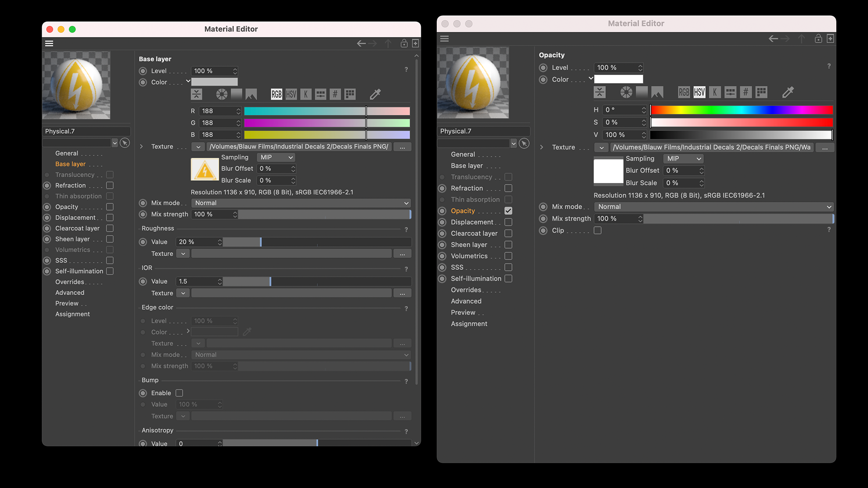Enable Bump checkbox
Screen dimensions: 868x488
click(x=179, y=393)
